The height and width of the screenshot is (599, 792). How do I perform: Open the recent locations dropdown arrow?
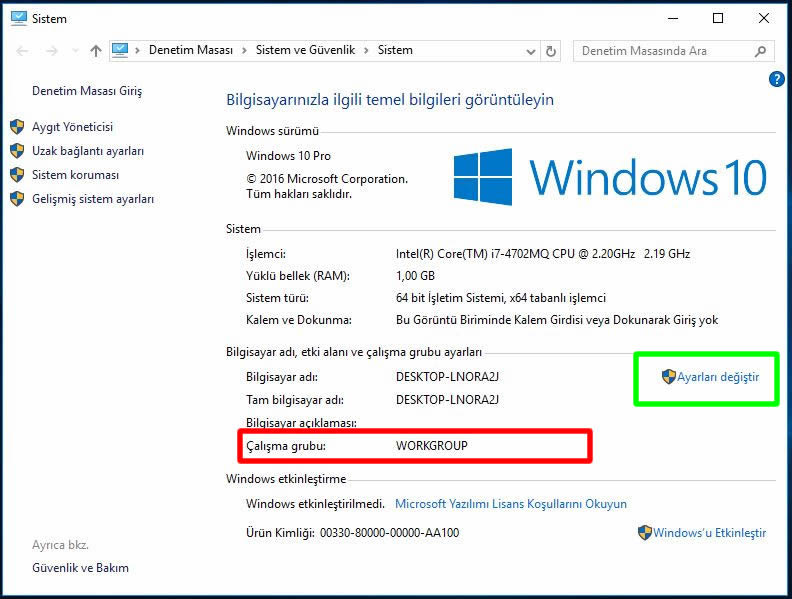pos(73,51)
